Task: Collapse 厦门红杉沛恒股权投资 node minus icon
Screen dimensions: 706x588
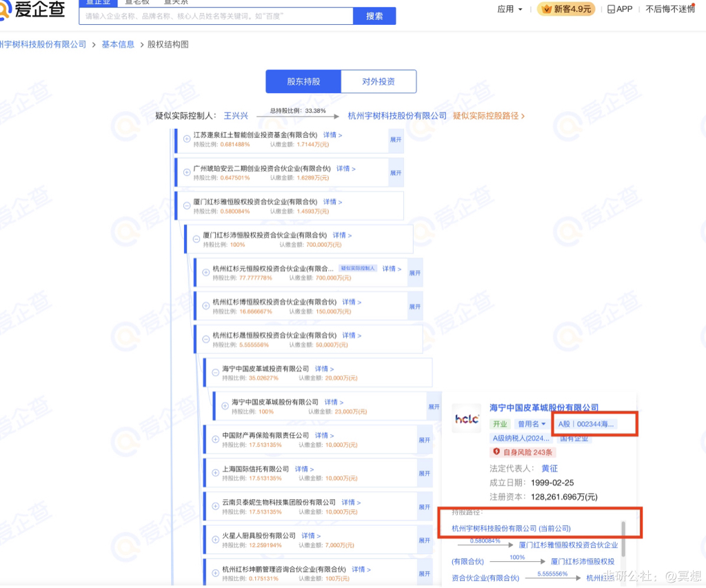Action: 196,239
